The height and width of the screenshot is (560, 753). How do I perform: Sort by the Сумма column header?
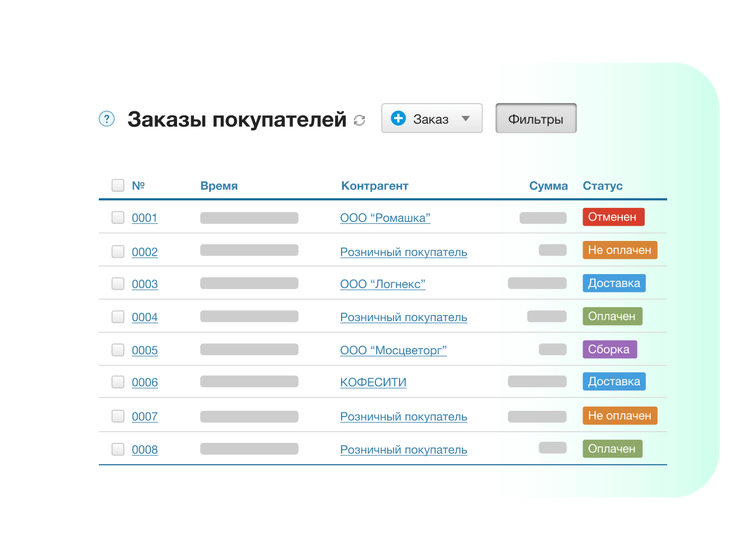click(x=548, y=186)
